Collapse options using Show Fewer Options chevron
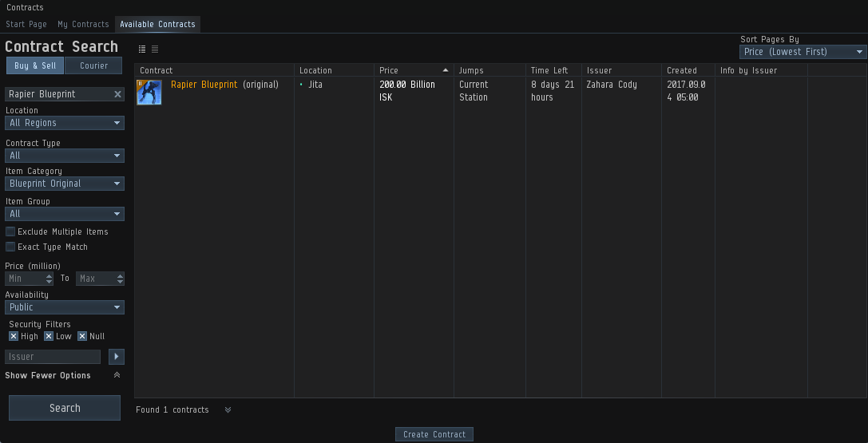Screen dimensions: 868x443 tap(117, 375)
